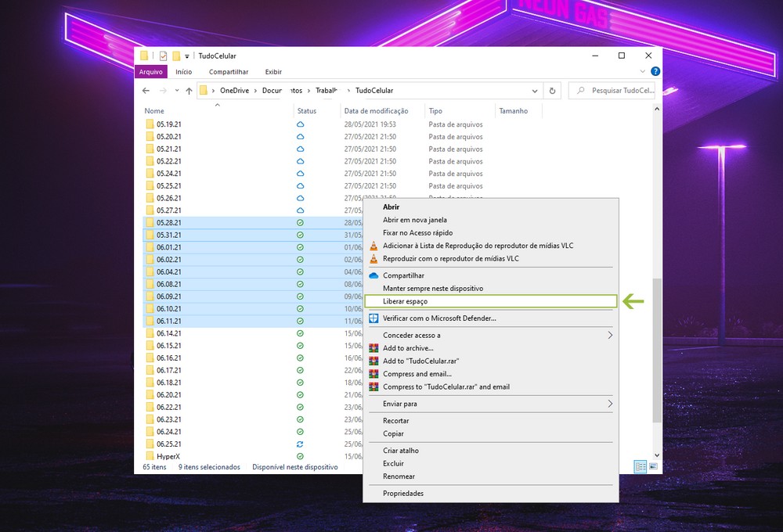The width and height of the screenshot is (783, 532).
Task: Click OneDrive cloud icon next to Compartilhar
Action: 373,275
